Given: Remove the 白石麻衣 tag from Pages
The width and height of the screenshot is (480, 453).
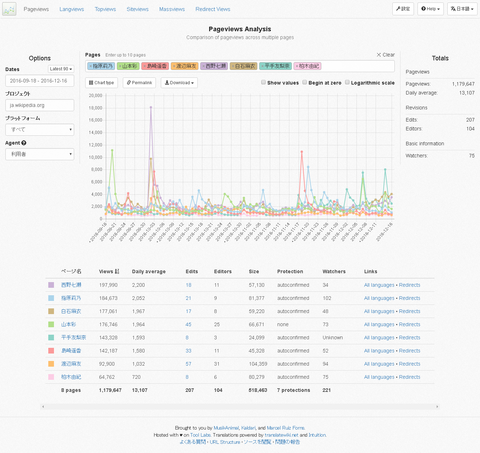Looking at the screenshot, I should pos(233,66).
